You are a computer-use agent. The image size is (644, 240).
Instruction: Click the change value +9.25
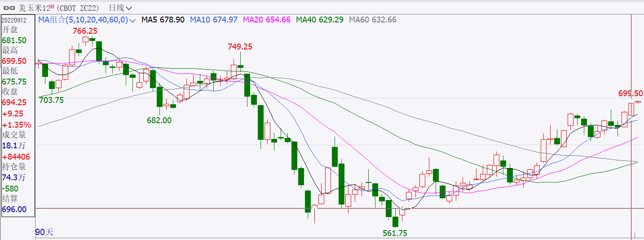[x=13, y=114]
